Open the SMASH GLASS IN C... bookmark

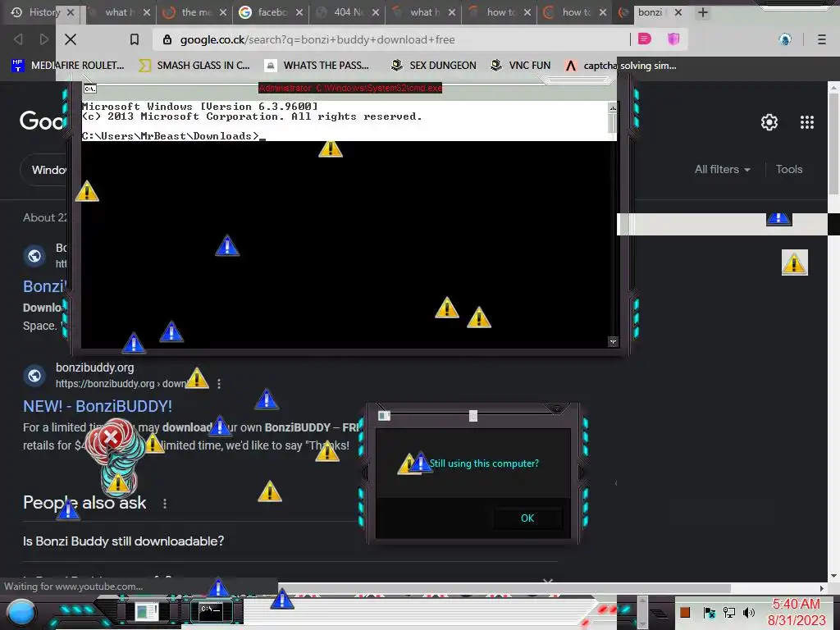point(194,66)
